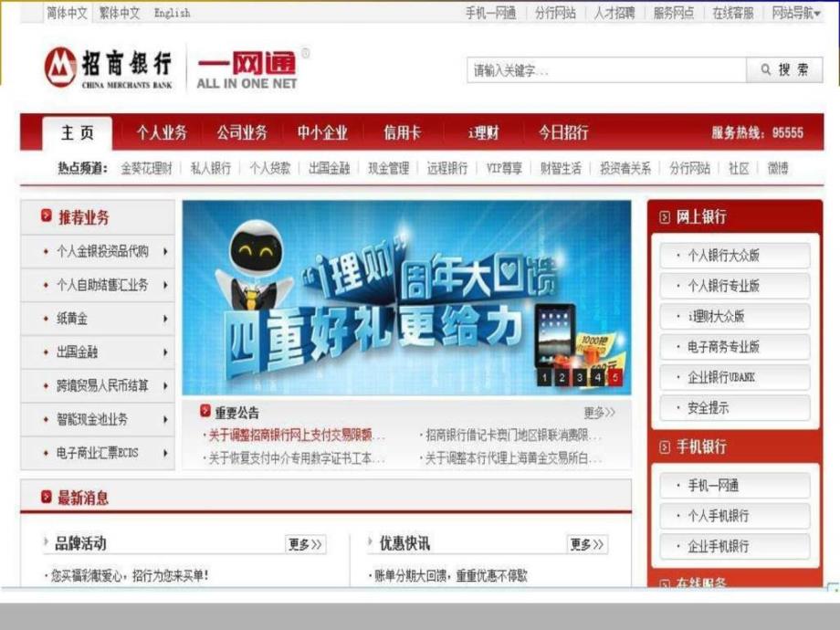Click 更多 button next to 品牌活动
Image resolution: width=840 pixels, height=630 pixels.
point(305,544)
